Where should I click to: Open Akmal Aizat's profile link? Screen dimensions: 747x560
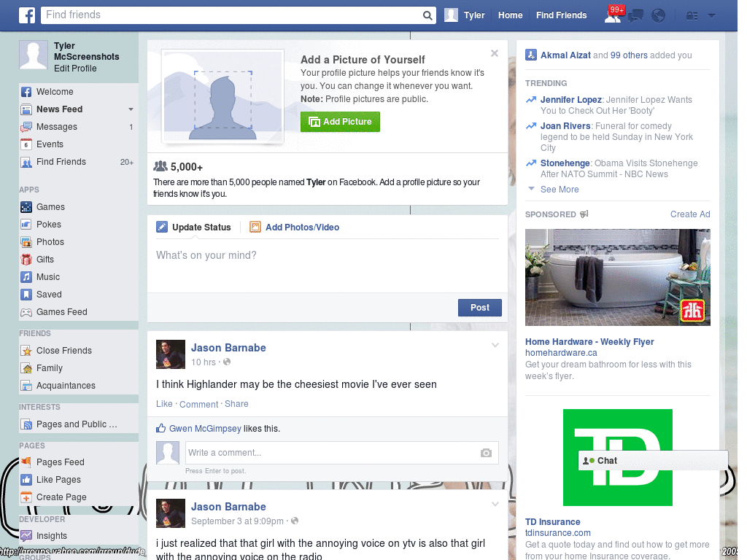[x=565, y=55]
